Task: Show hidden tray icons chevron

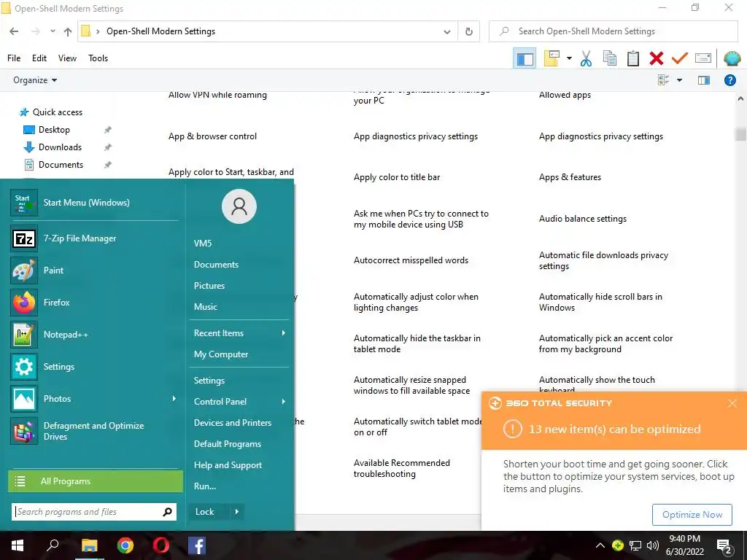Action: click(600, 545)
